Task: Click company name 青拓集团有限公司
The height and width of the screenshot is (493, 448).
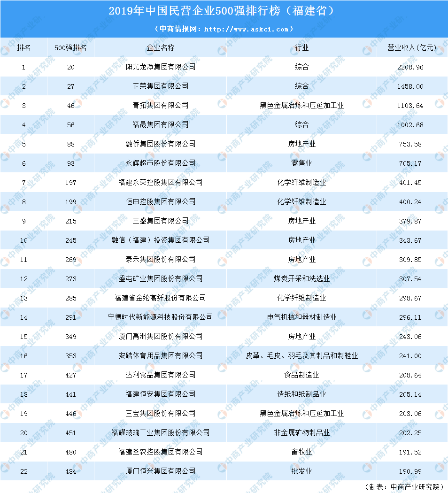Action: pyautogui.click(x=160, y=105)
